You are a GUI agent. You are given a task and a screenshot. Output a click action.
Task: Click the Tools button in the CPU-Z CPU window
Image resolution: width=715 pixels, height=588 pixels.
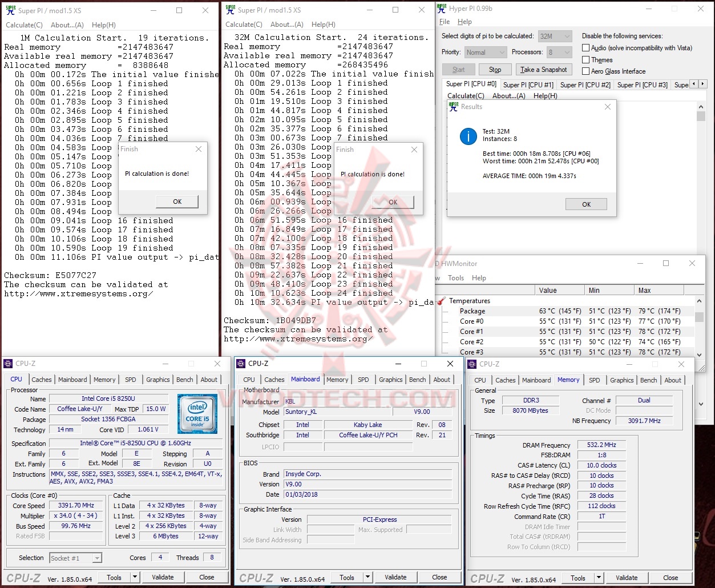(114, 577)
